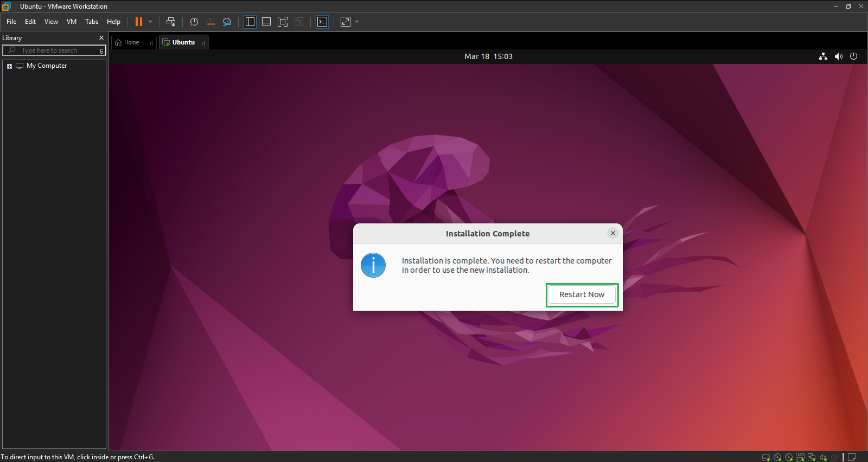Viewport: 868px width, 462px height.
Task: Close the Installation Complete dialog
Action: 613,233
